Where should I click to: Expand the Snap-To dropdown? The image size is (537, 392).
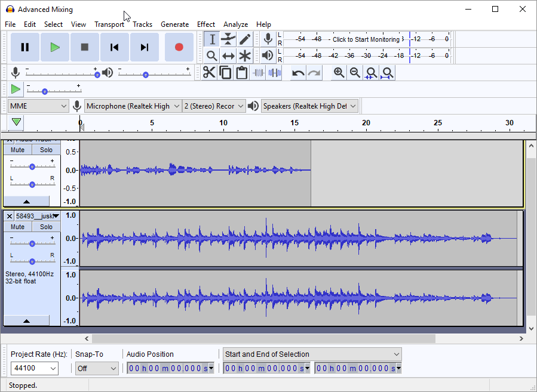tap(97, 369)
